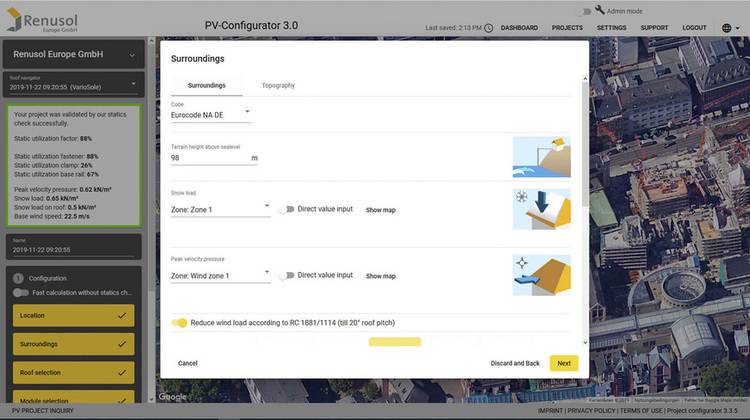Expand the Roof navigator dropdown

tap(133, 84)
